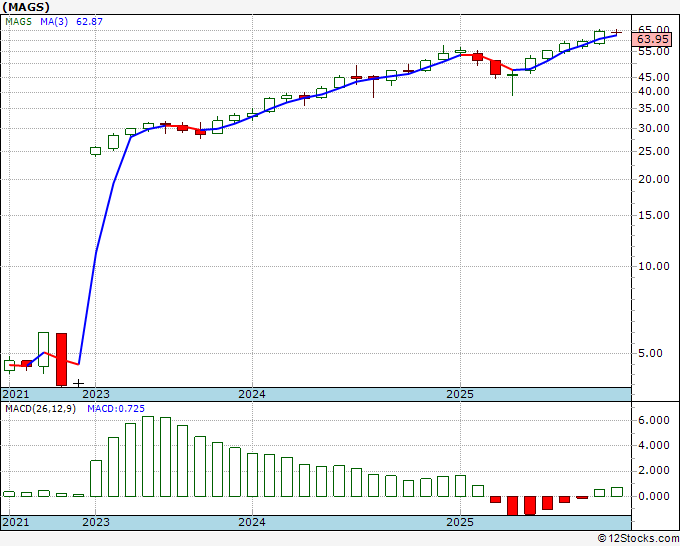The image size is (680, 546).
Task: Click the MA(3) legend label
Action: point(54,22)
